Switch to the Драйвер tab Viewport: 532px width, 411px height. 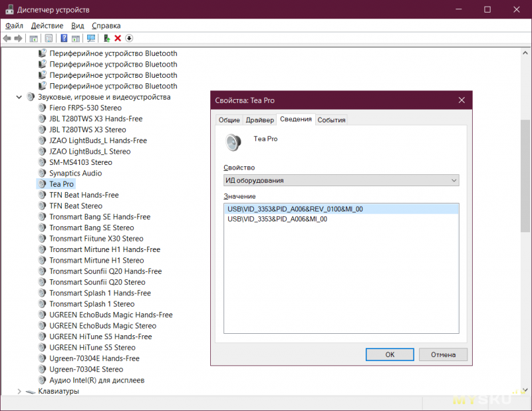coord(259,120)
